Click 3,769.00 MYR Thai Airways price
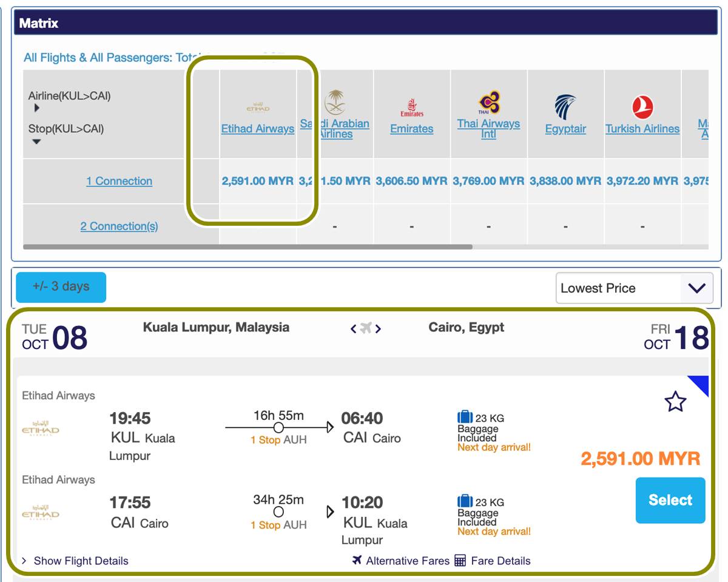 coord(488,181)
